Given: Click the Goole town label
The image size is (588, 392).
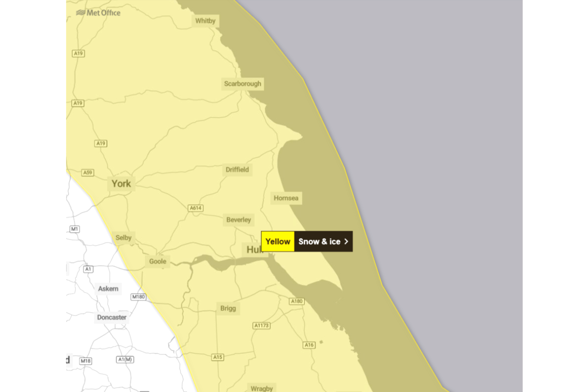Looking at the screenshot, I should pos(158,262).
